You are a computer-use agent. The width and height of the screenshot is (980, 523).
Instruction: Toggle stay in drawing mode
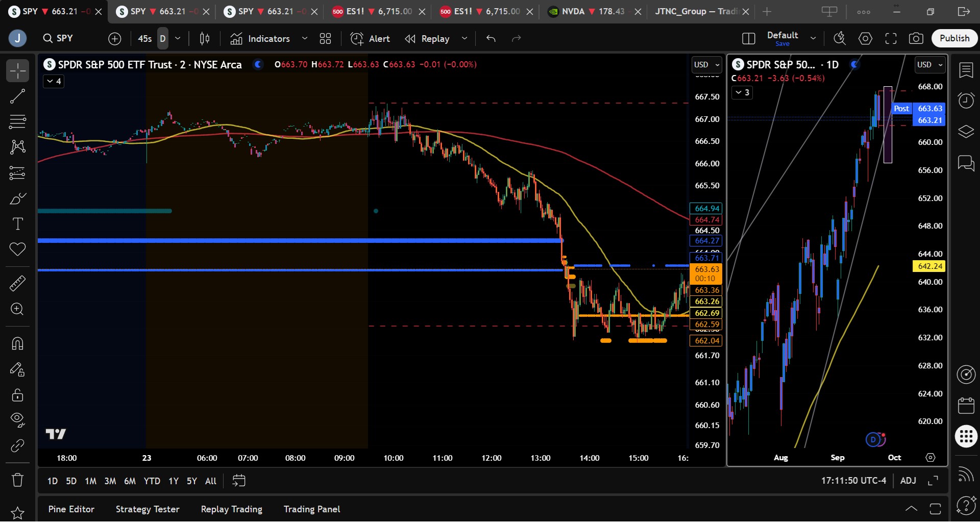[x=17, y=369]
